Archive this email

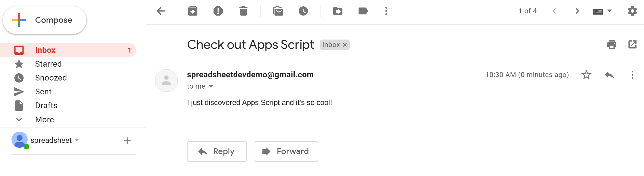pos(193,11)
